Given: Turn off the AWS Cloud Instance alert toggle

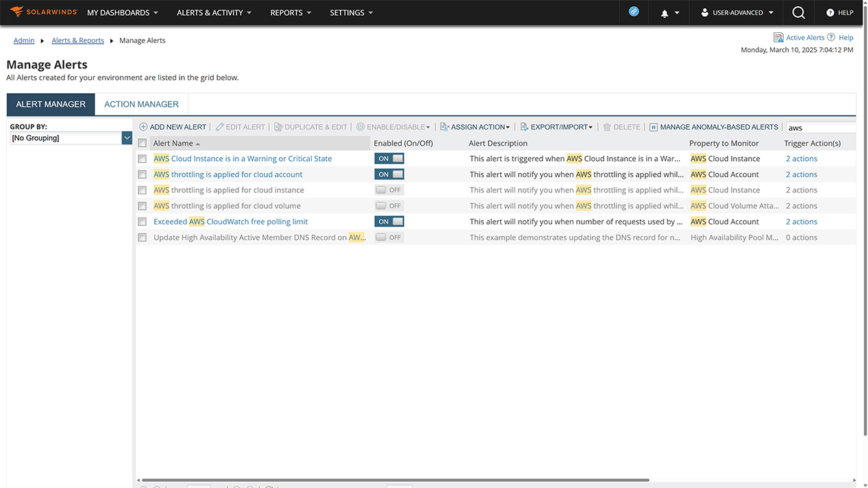Looking at the screenshot, I should (388, 158).
